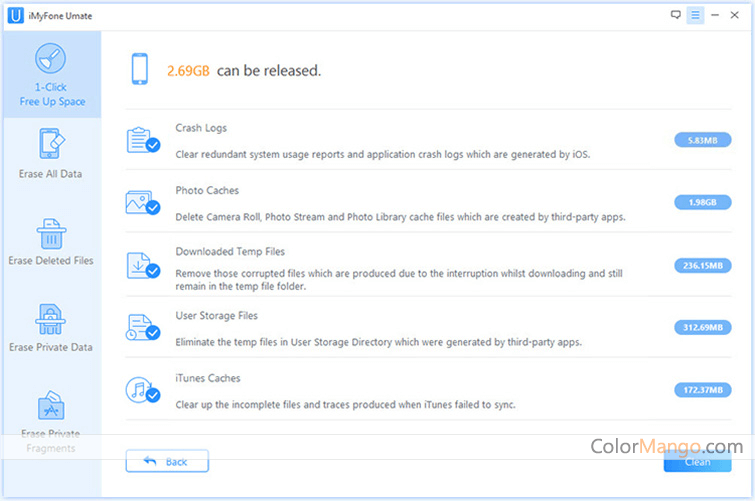Toggle the Crash Logs checkmark icon
The height and width of the screenshot is (501, 755).
[153, 145]
